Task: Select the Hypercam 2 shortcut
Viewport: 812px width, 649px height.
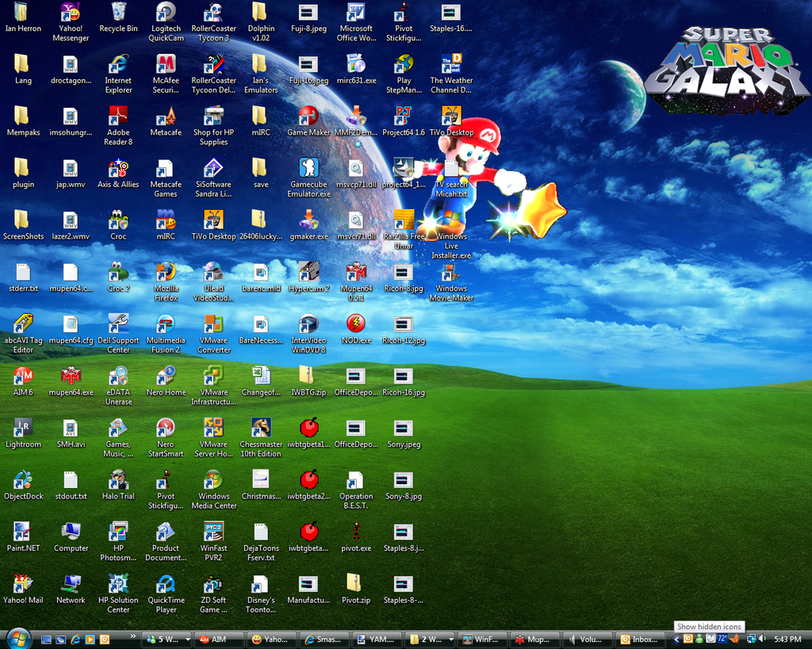Action: [308, 278]
